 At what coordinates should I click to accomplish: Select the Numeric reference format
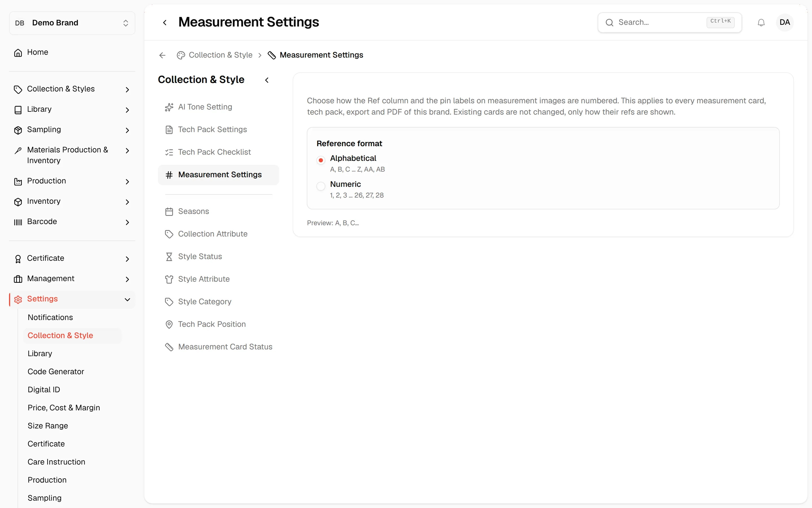(321, 186)
